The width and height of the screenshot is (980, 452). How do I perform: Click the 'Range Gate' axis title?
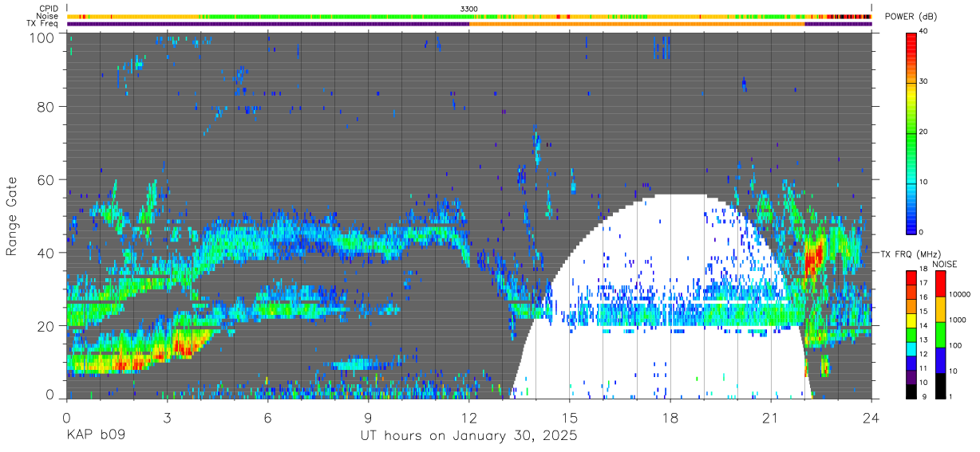12,216
